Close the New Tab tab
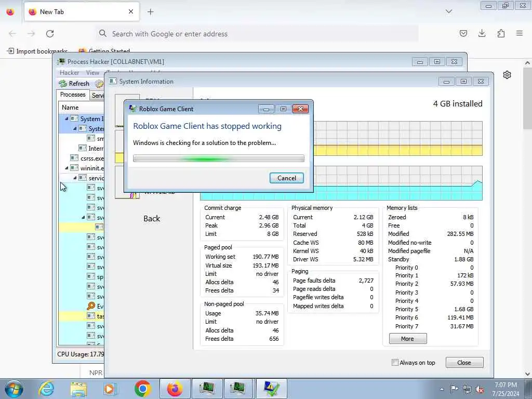The image size is (532, 399). [130, 11]
